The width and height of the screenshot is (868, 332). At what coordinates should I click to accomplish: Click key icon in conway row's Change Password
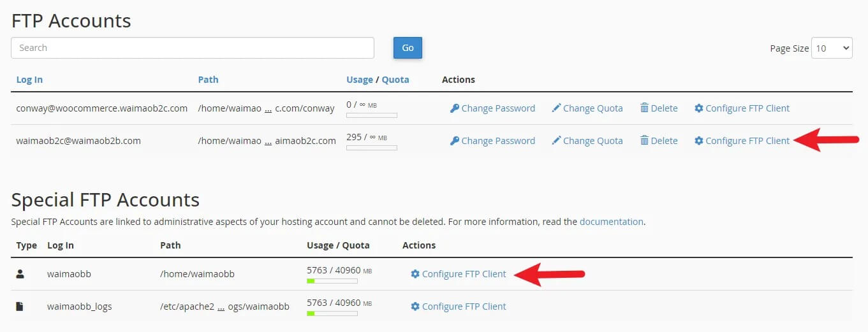click(x=455, y=108)
